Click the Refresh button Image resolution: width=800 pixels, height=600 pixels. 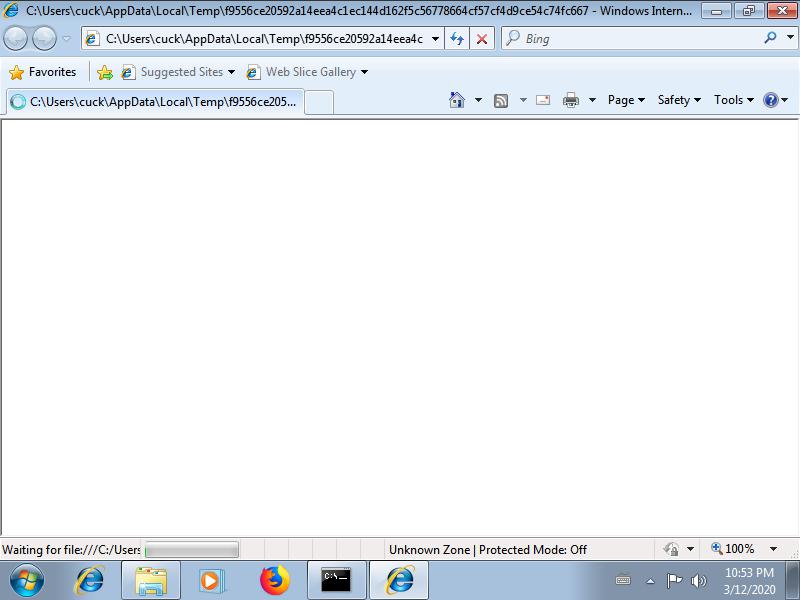pos(457,39)
